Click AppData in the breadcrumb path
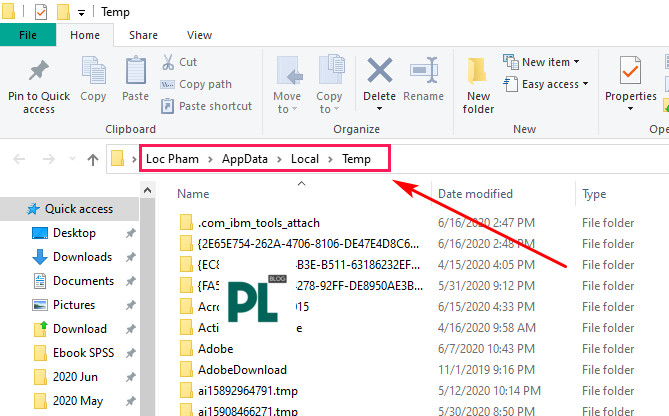669x416 pixels. point(244,159)
